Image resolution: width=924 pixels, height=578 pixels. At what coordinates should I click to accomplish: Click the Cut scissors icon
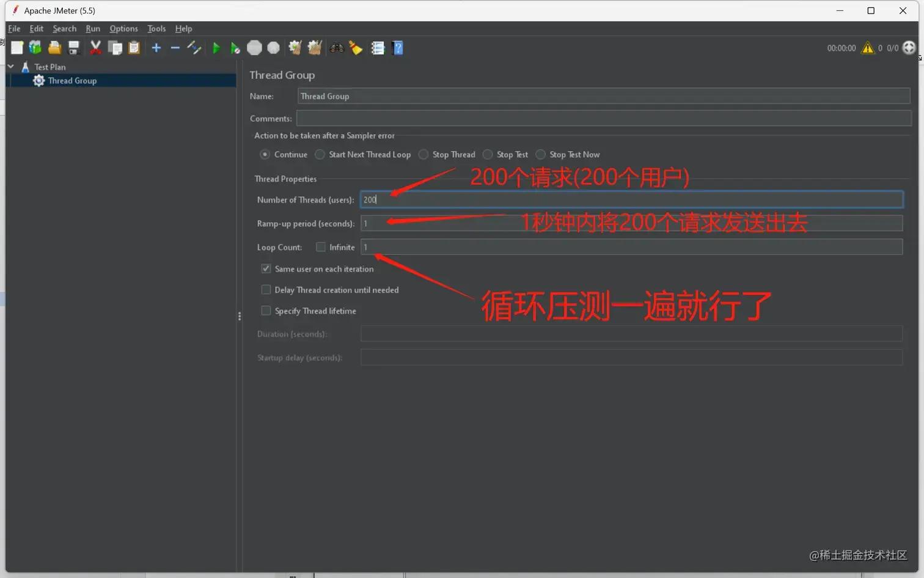pyautogui.click(x=95, y=48)
